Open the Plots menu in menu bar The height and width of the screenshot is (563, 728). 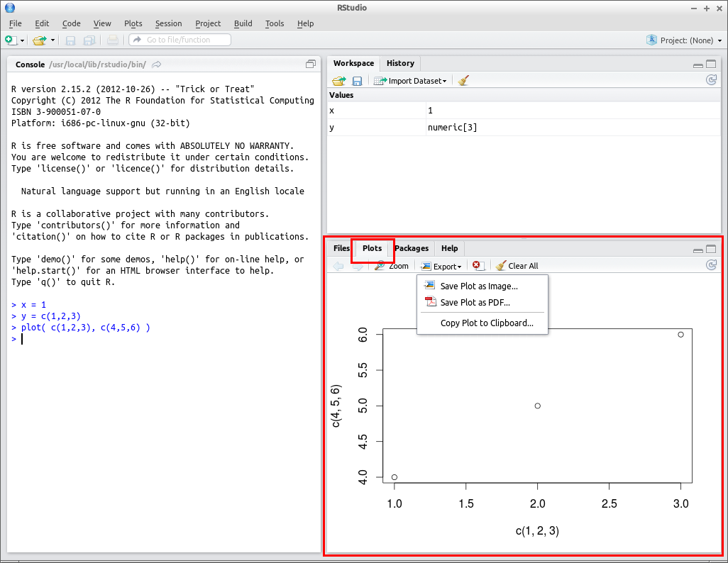coord(133,23)
